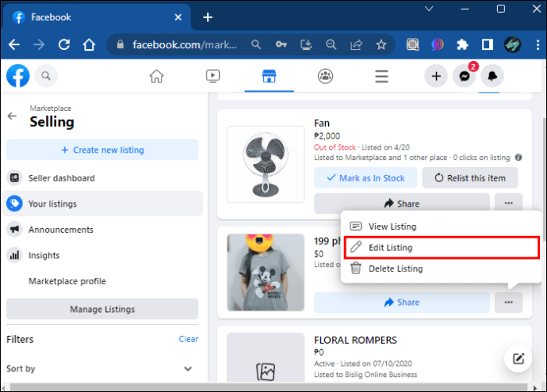
Task: Open the tab search chevron in title bar
Action: 429,9
